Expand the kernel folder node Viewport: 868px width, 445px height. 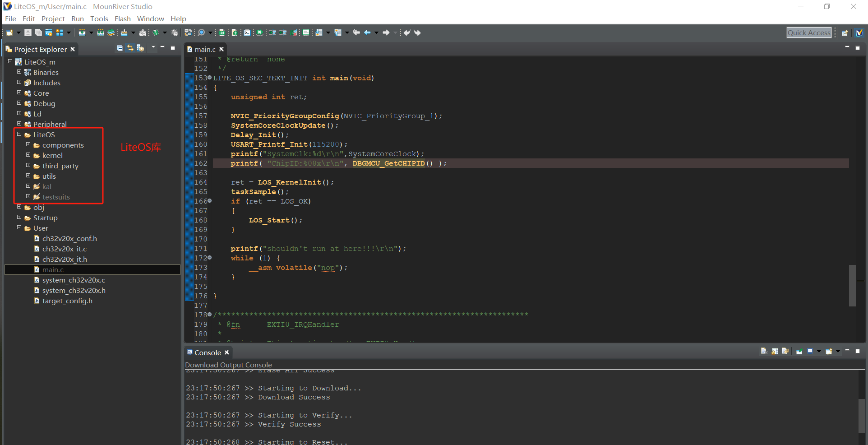pos(28,155)
